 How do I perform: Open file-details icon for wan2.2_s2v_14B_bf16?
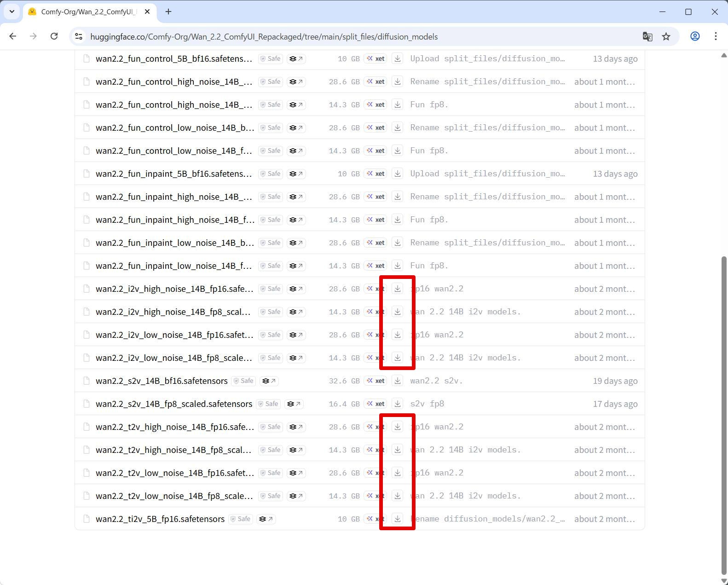(x=269, y=381)
